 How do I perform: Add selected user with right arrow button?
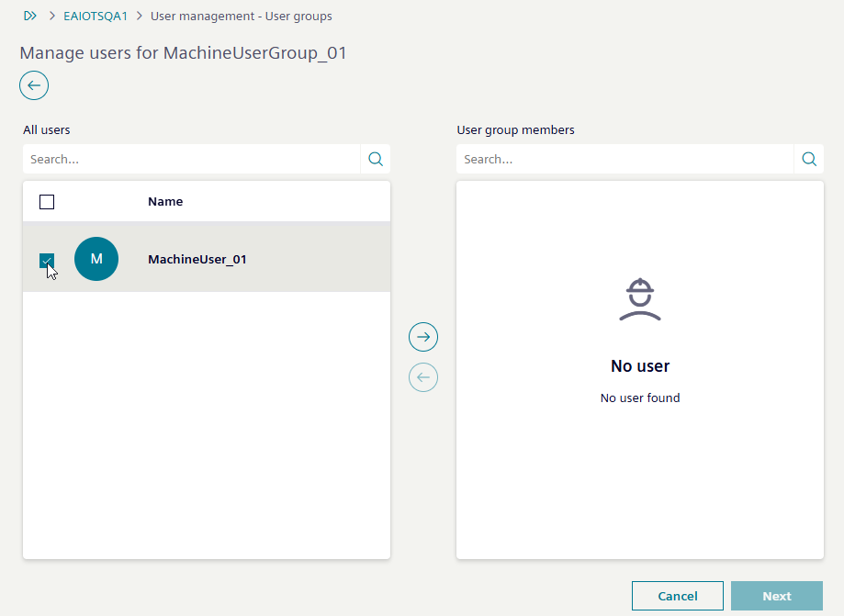point(423,337)
